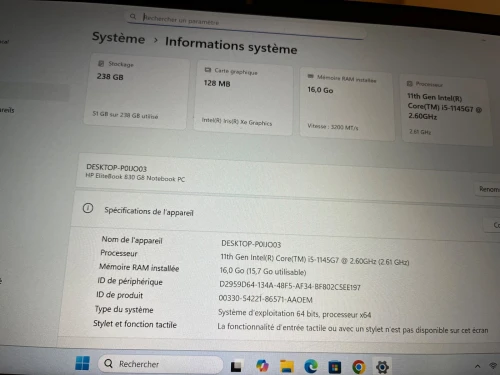The height and width of the screenshot is (375, 500).
Task: Select the Nom de l'appareil value DESKTOP-P0IJO03
Action: 251,244
